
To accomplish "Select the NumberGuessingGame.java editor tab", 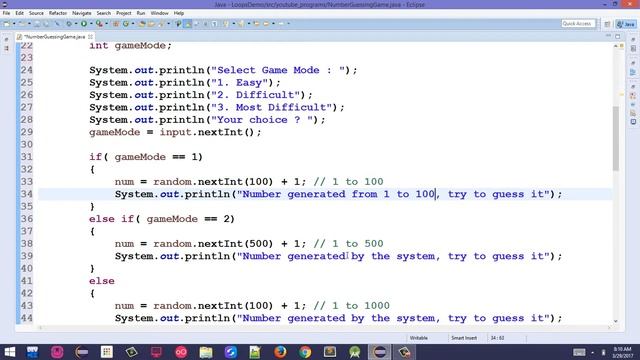I will pos(54,37).
